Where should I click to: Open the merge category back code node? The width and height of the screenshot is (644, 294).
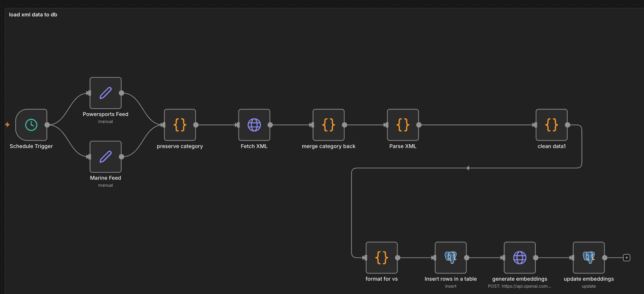[328, 125]
